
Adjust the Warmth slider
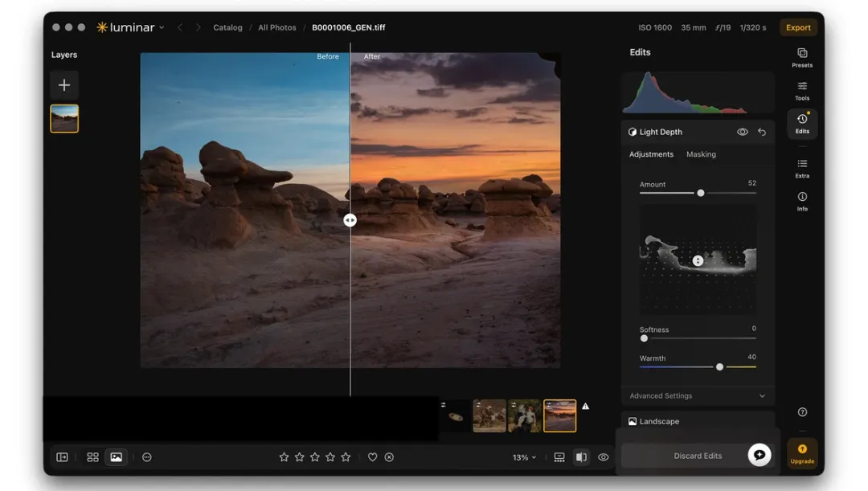coord(719,367)
